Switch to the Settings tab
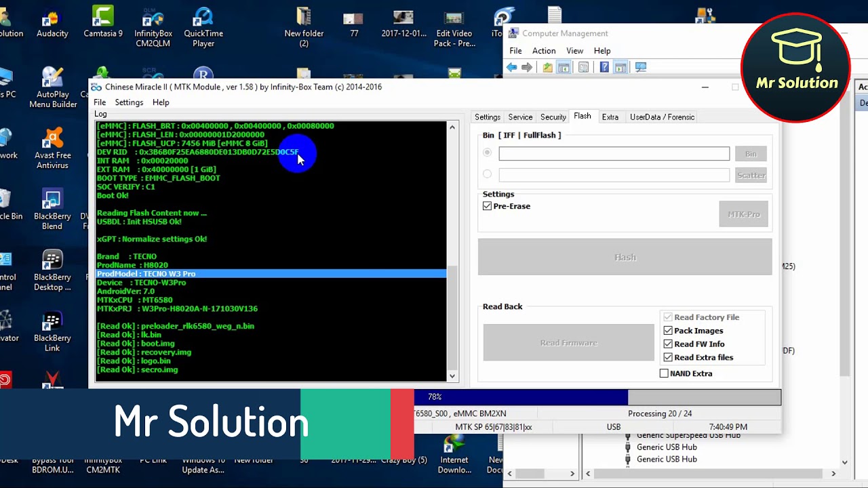The image size is (868, 488). click(488, 117)
